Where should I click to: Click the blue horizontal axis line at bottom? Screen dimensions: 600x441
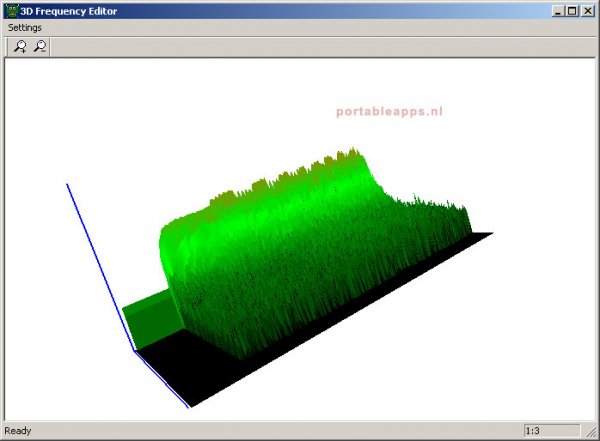point(164,380)
